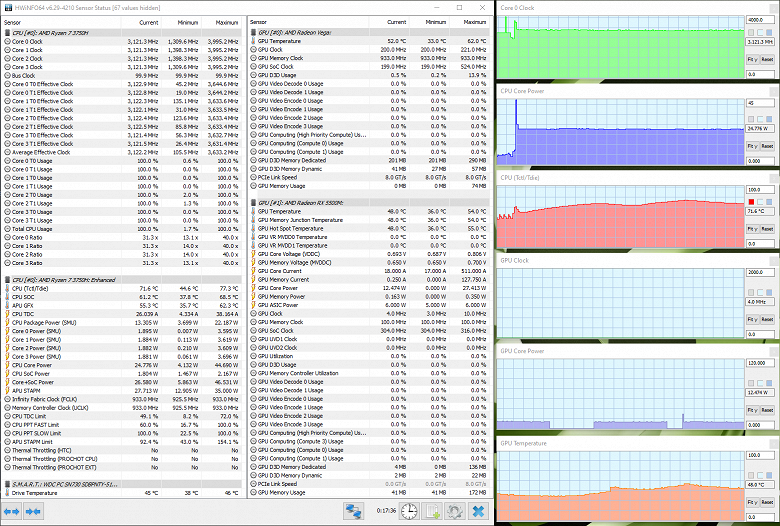The width and height of the screenshot is (780, 526).
Task: Select the Average Effective Clock row
Action: tap(122, 152)
